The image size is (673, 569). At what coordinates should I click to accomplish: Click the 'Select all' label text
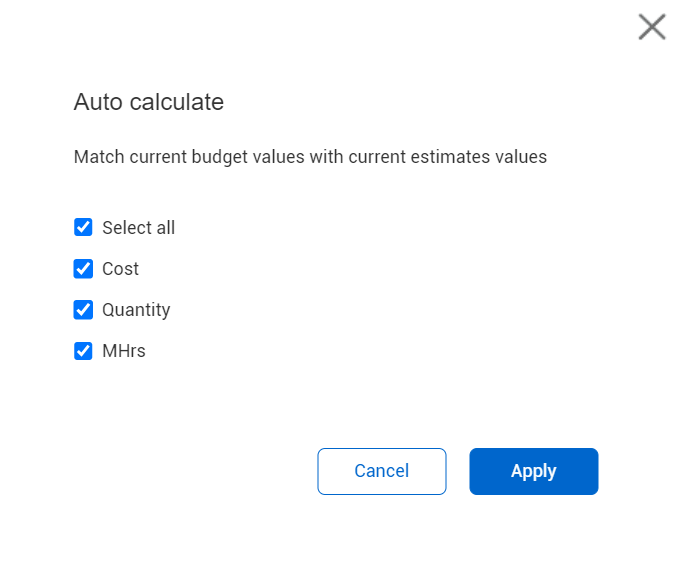(x=138, y=228)
